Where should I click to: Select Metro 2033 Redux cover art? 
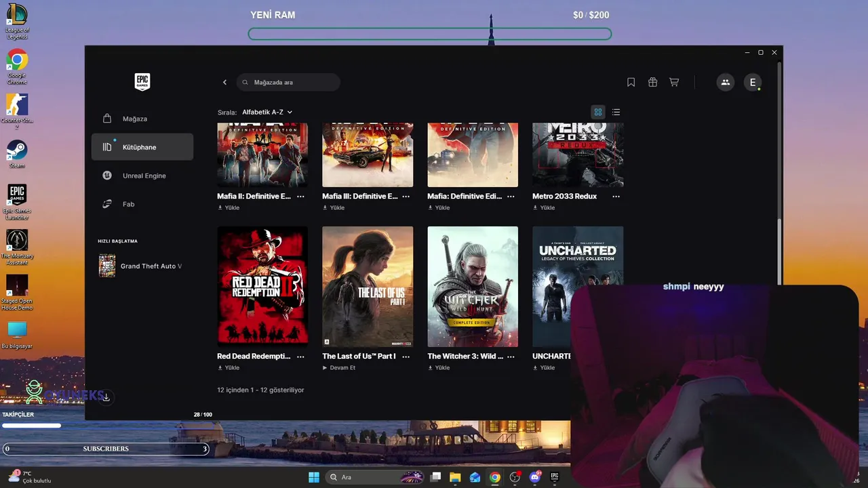(x=578, y=155)
